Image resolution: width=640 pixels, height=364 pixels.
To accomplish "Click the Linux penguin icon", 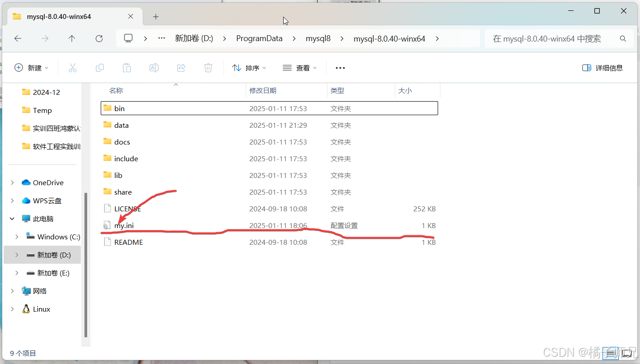I will tap(26, 309).
